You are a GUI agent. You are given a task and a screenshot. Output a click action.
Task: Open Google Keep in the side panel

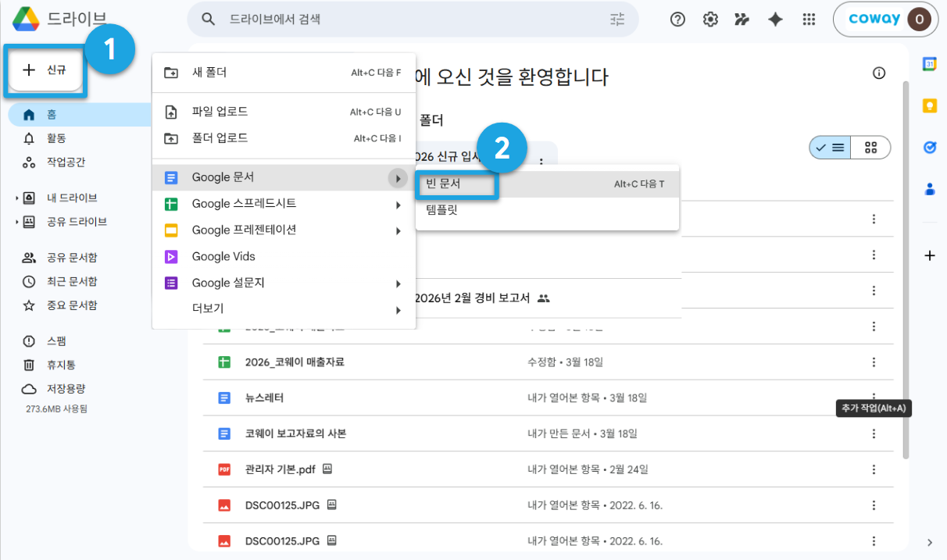930,105
